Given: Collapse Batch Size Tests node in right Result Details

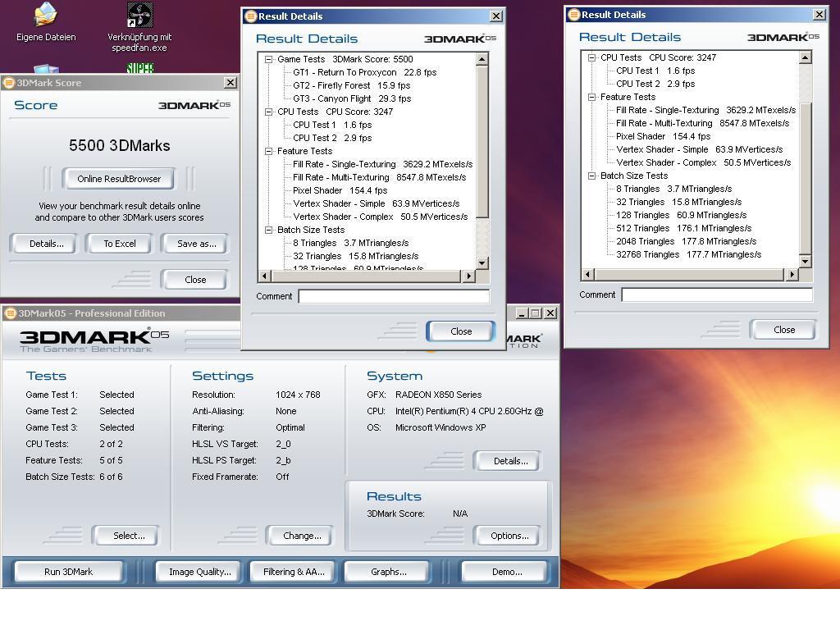Looking at the screenshot, I should click(591, 176).
